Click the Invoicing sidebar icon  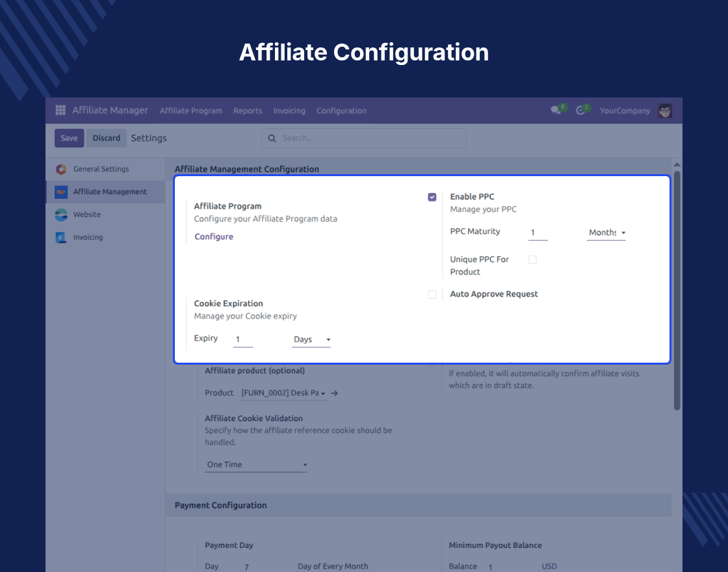click(61, 237)
